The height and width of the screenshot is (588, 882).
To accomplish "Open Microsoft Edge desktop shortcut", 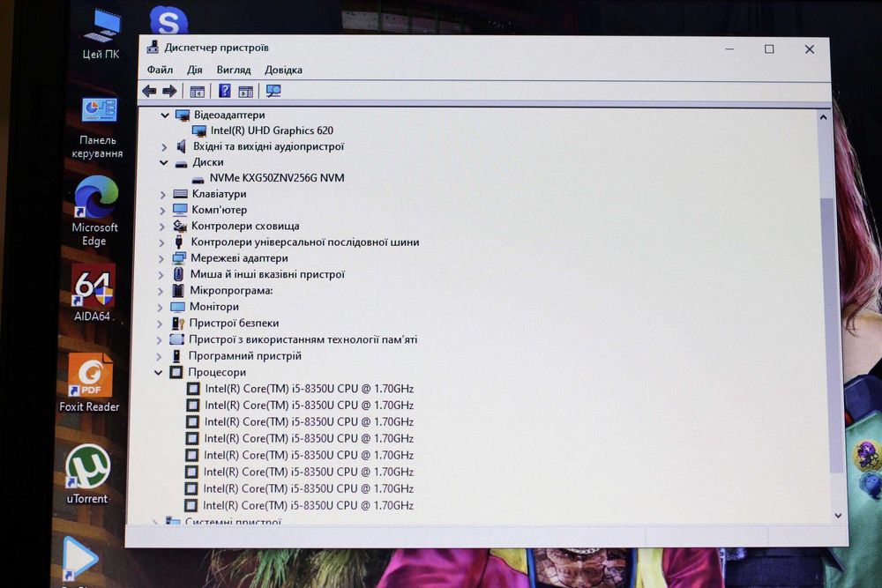I will [94, 212].
